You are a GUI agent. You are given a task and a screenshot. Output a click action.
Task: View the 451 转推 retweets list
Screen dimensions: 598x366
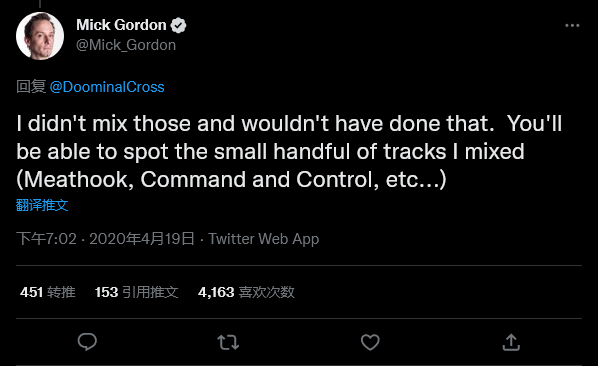coord(48,292)
